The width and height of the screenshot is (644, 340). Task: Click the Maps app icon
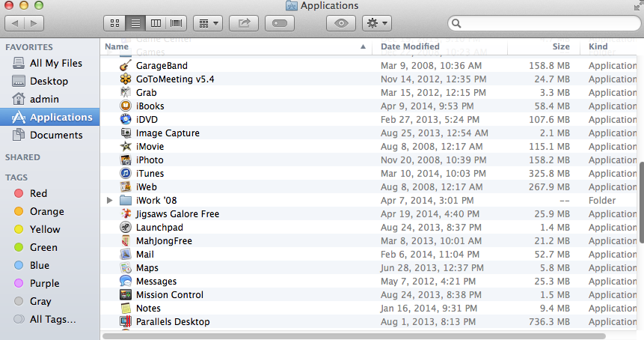[x=125, y=268]
